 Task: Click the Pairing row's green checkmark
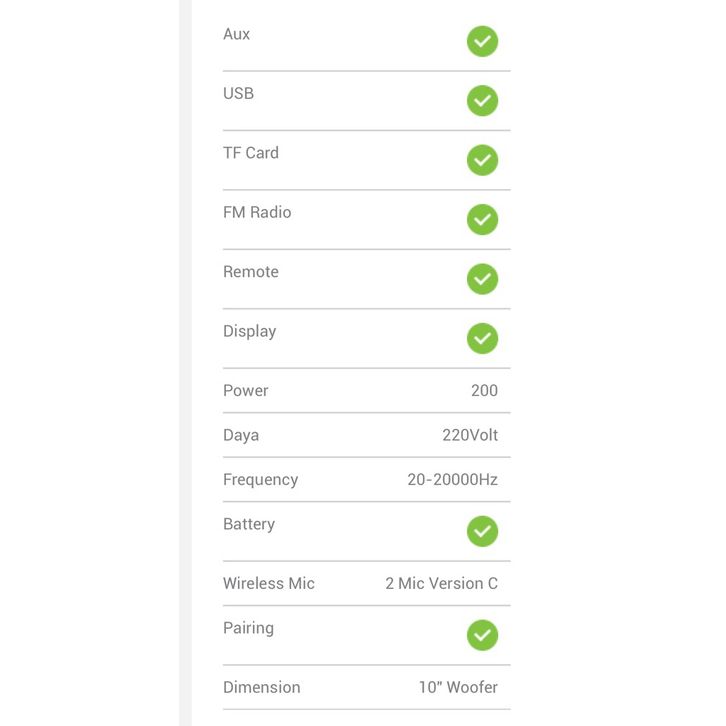click(x=482, y=635)
